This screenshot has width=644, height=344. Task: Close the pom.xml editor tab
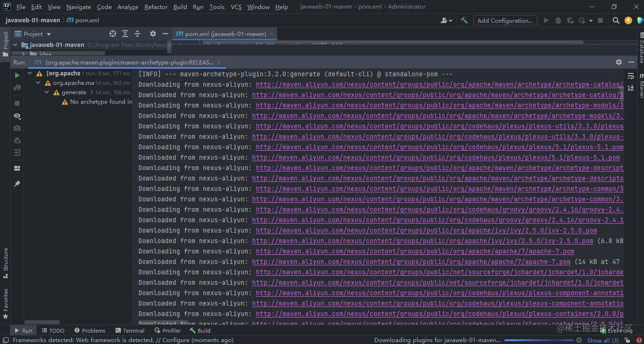tap(271, 34)
